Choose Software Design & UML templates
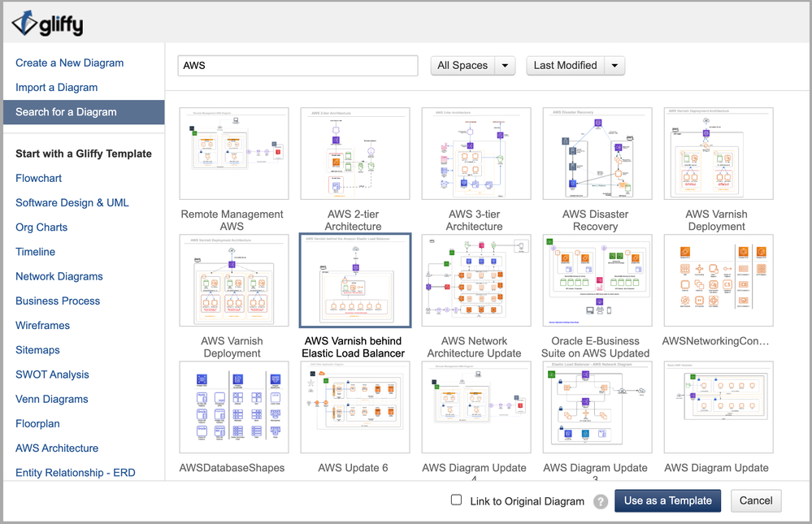 coord(72,203)
